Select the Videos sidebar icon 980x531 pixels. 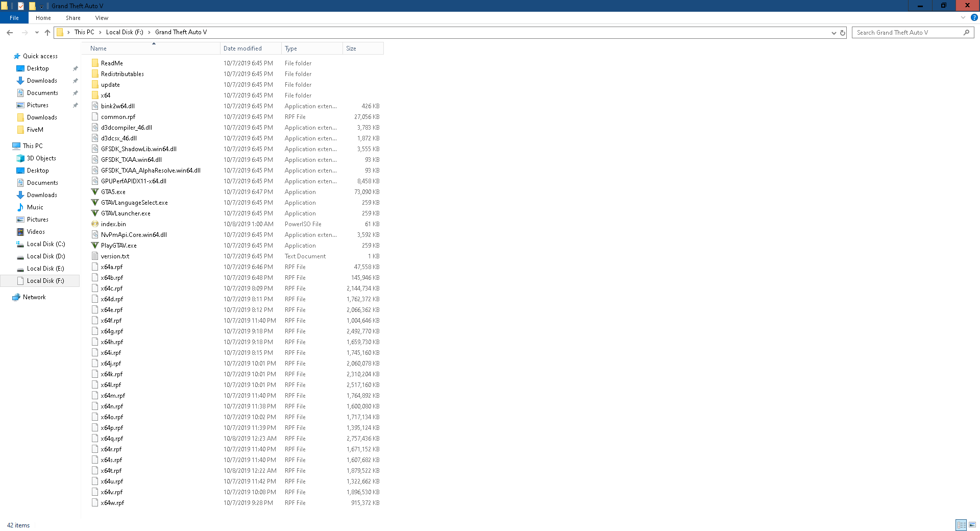click(20, 232)
